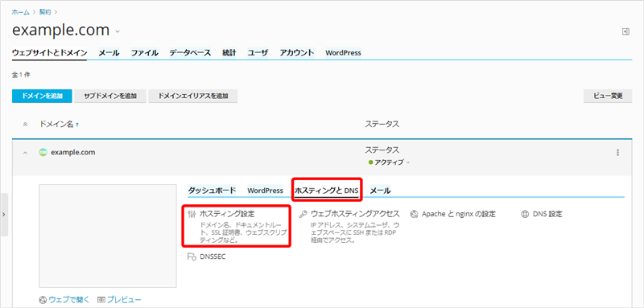Go to ホーム breadcrumb
The width and height of the screenshot is (644, 308).
(21, 12)
